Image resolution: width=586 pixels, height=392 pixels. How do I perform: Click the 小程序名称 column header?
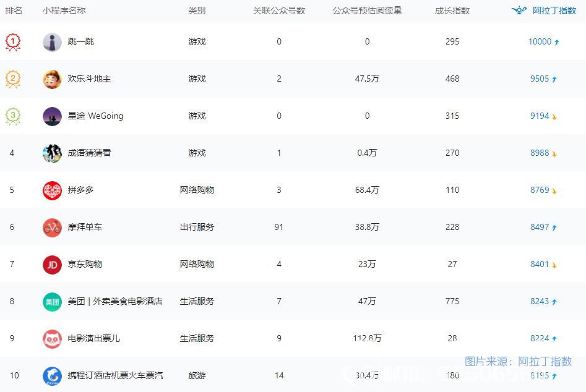[x=64, y=11]
